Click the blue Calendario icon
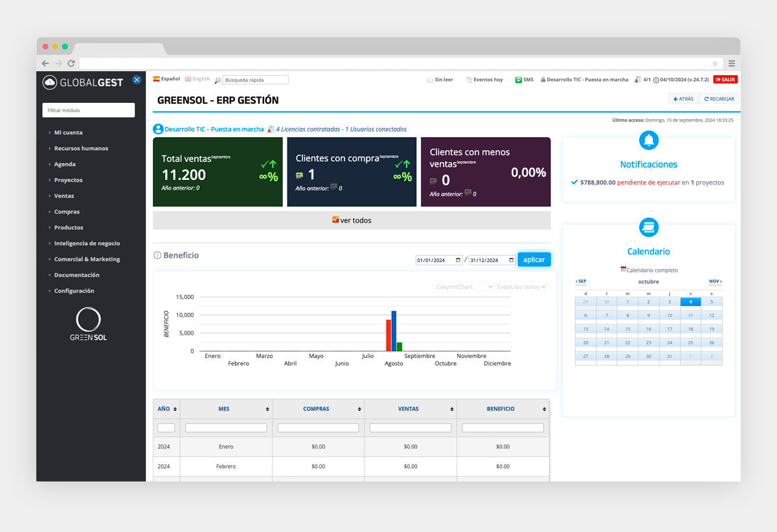 648,227
